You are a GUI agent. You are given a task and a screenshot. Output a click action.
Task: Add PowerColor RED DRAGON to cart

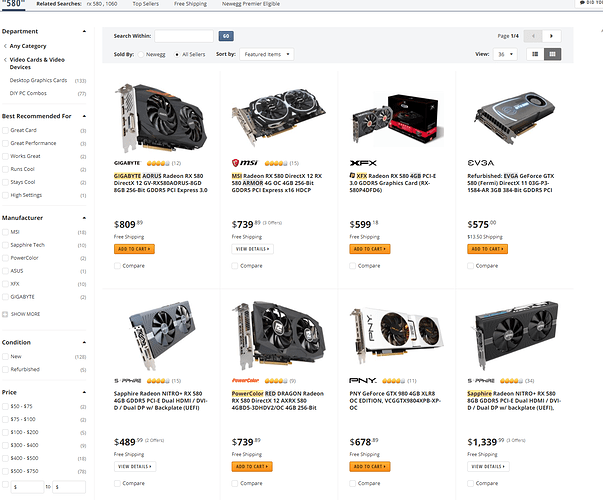pos(252,467)
